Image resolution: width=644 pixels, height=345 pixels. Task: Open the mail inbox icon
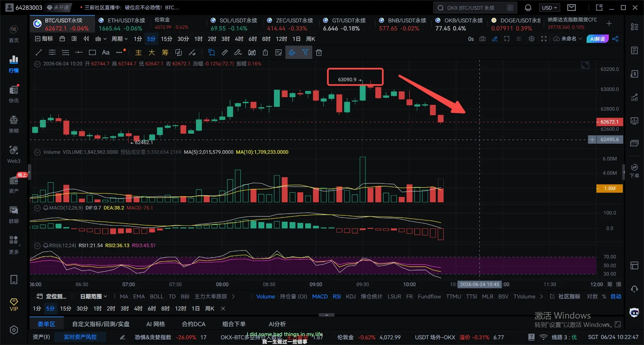pyautogui.click(x=572, y=7)
